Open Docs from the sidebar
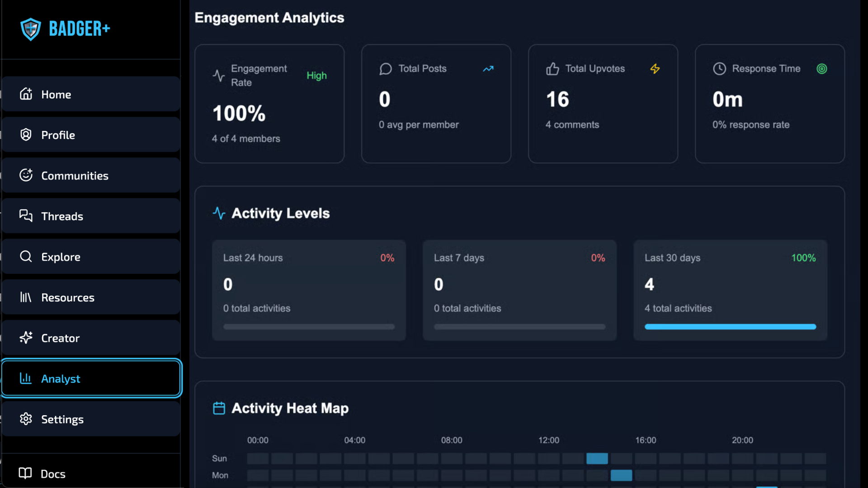 [x=53, y=474]
